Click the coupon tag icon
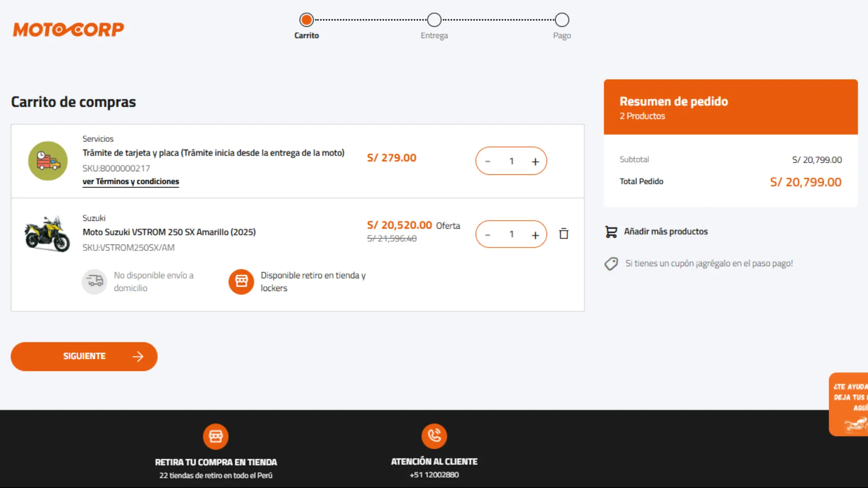This screenshot has width=868, height=488. click(611, 264)
